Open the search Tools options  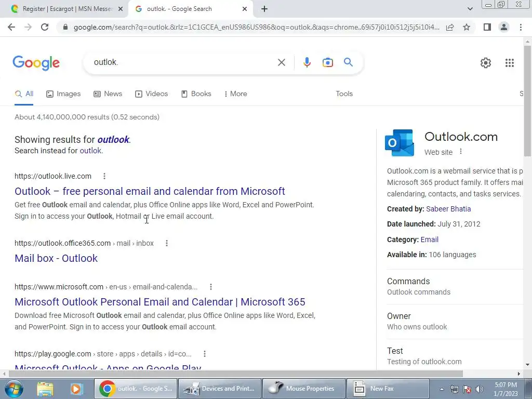pos(344,94)
